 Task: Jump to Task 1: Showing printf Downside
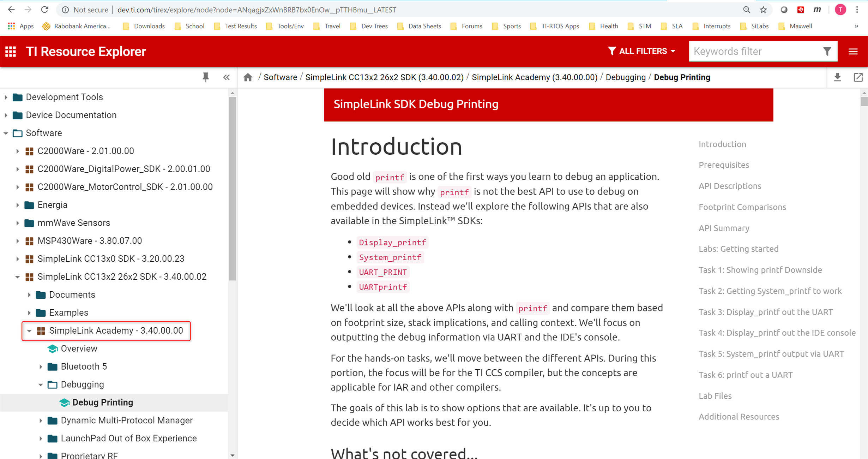(x=760, y=270)
